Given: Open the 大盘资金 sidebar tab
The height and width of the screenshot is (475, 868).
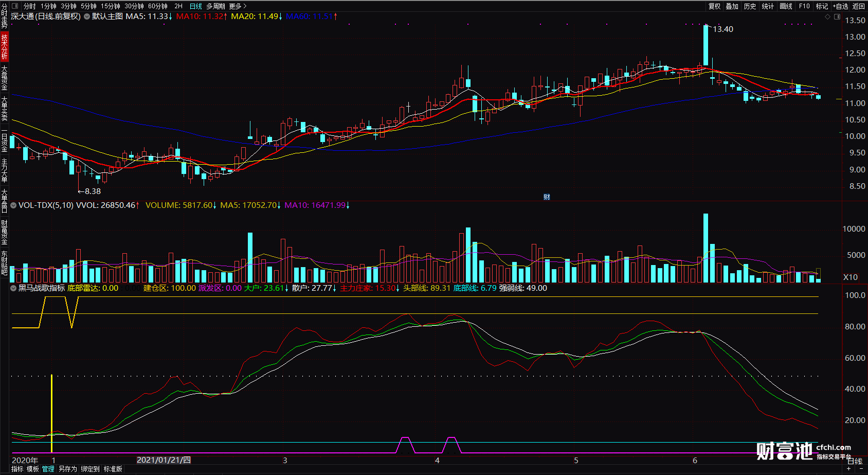Looking at the screenshot, I should (x=4, y=78).
